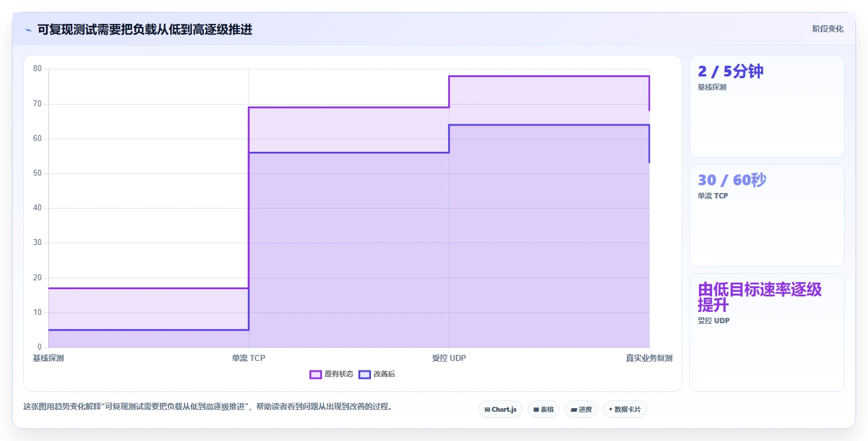
Task: Click the 由低目标速率逐级提升 card value
Action: pos(760,297)
